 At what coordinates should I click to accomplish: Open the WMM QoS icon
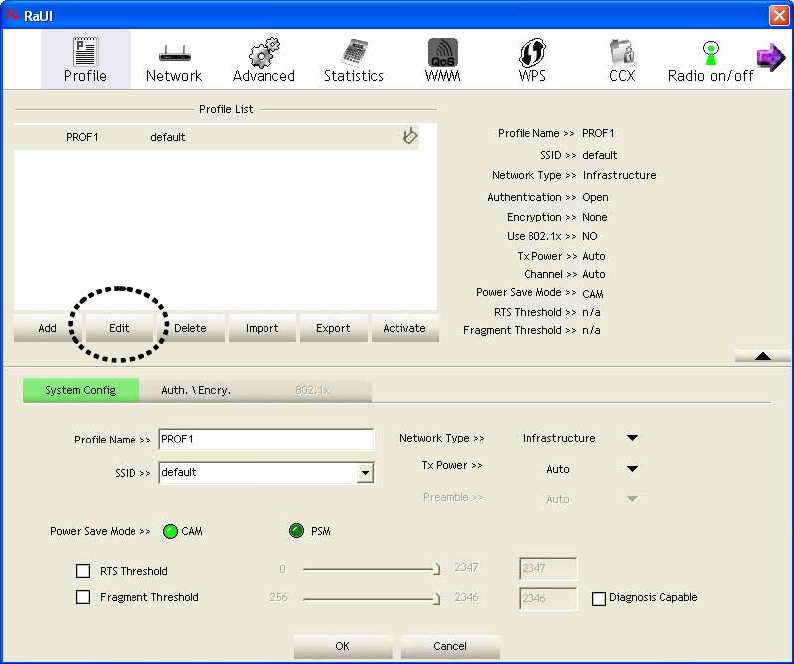443,52
